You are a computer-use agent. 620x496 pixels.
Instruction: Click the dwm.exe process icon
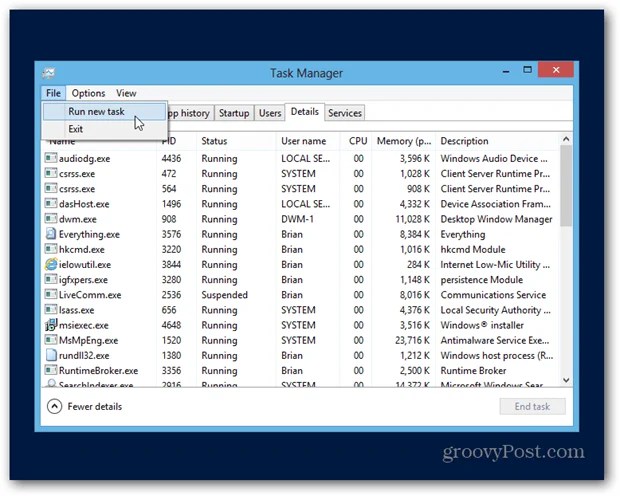point(51,219)
